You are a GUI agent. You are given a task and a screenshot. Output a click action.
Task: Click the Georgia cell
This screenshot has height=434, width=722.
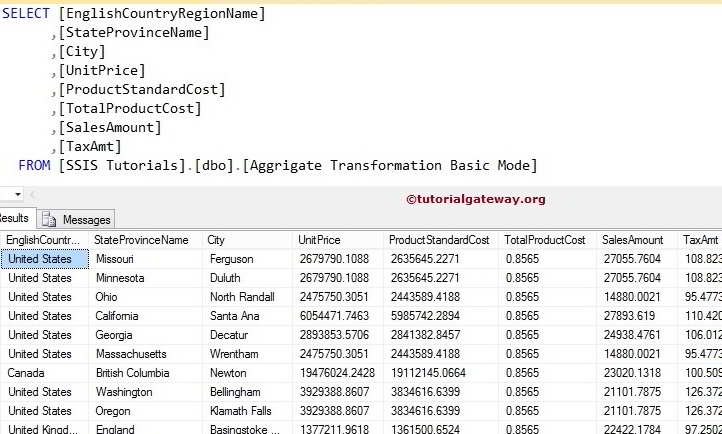(x=145, y=335)
